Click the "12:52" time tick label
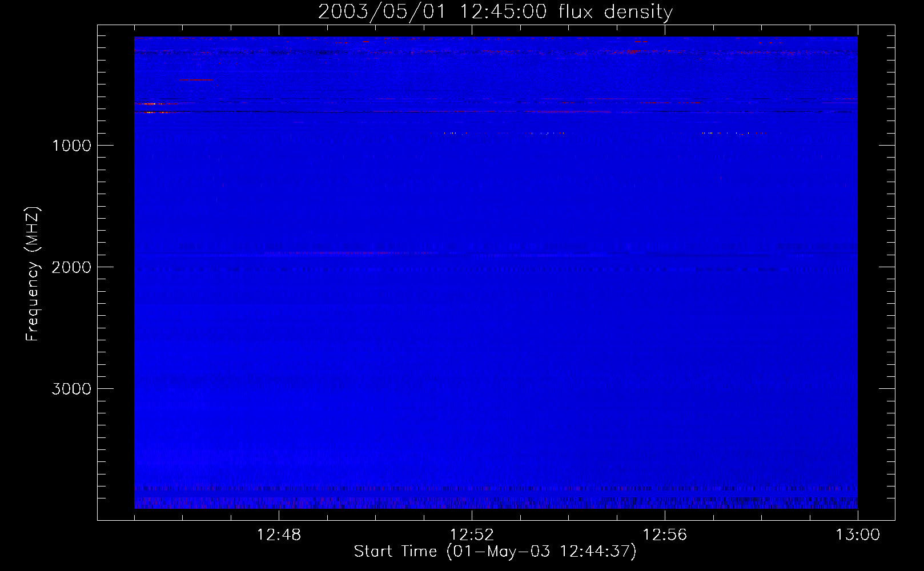Viewport: 924px width, 571px height. point(472,535)
